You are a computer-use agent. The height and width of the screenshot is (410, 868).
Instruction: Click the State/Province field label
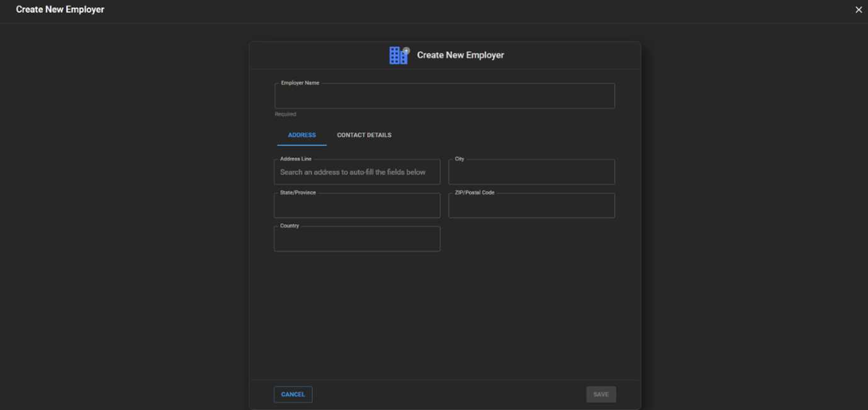click(298, 192)
